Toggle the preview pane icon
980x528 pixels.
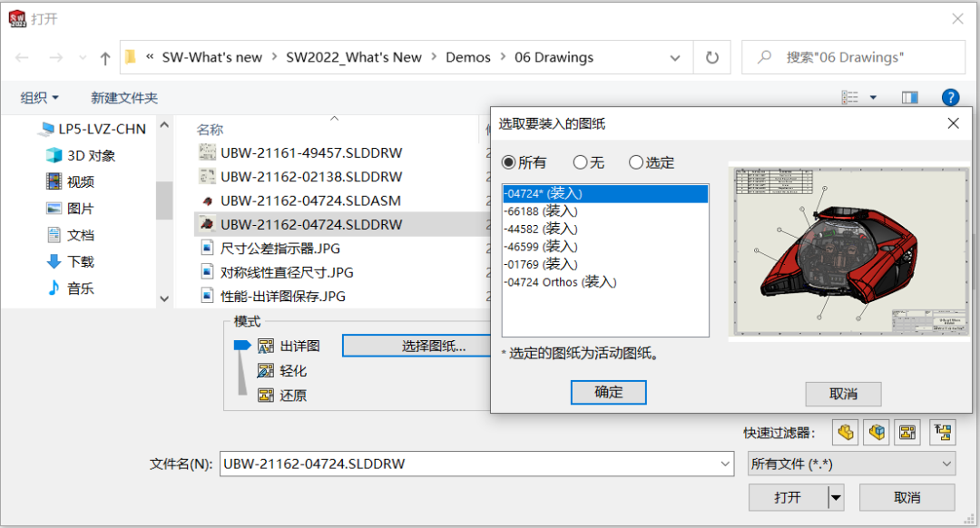tap(909, 97)
